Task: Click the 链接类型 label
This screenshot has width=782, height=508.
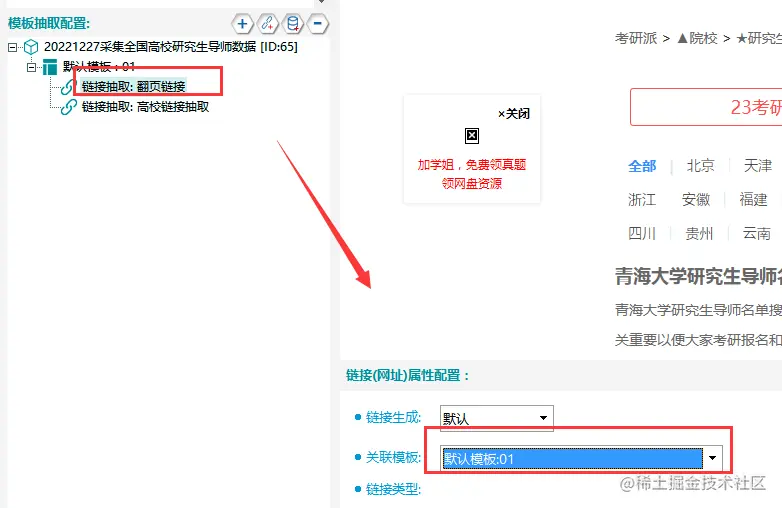Action: [x=393, y=490]
